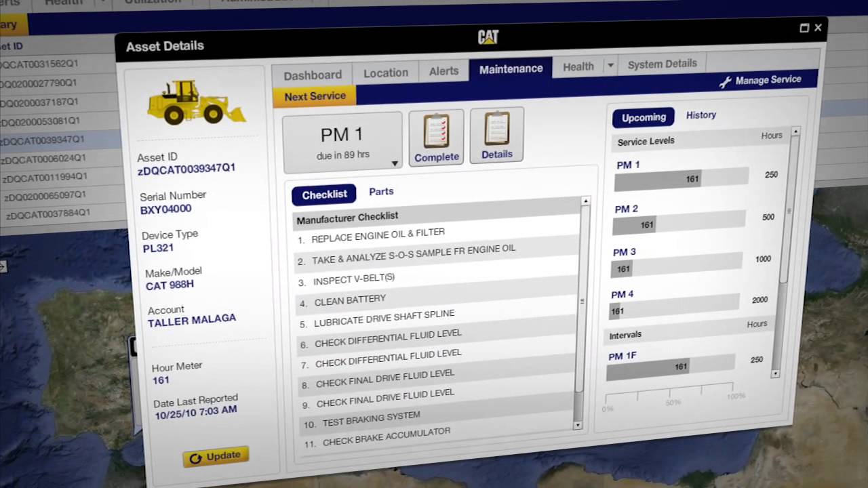The height and width of the screenshot is (488, 868).
Task: Click the refresh icon on Update button
Action: tap(195, 458)
